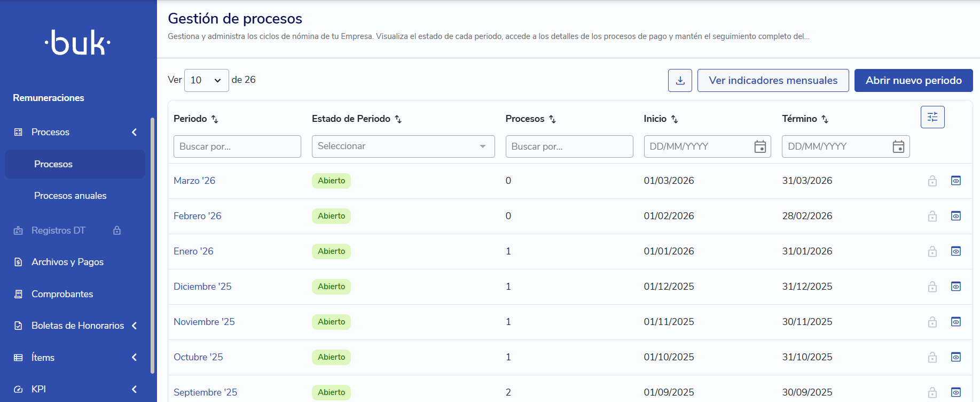Expand the Ítems sidebar chevron
The height and width of the screenshot is (402, 980).
click(134, 358)
